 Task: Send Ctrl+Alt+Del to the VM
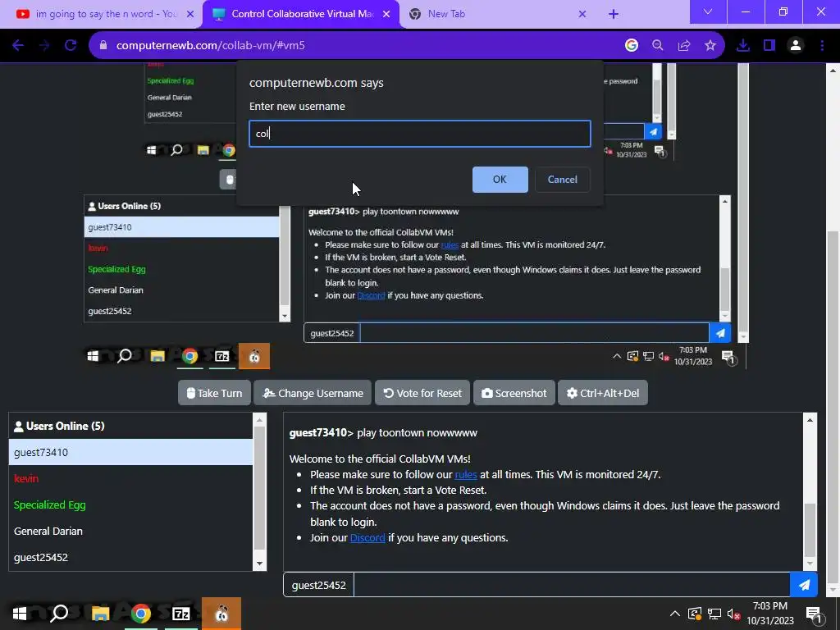pyautogui.click(x=603, y=393)
